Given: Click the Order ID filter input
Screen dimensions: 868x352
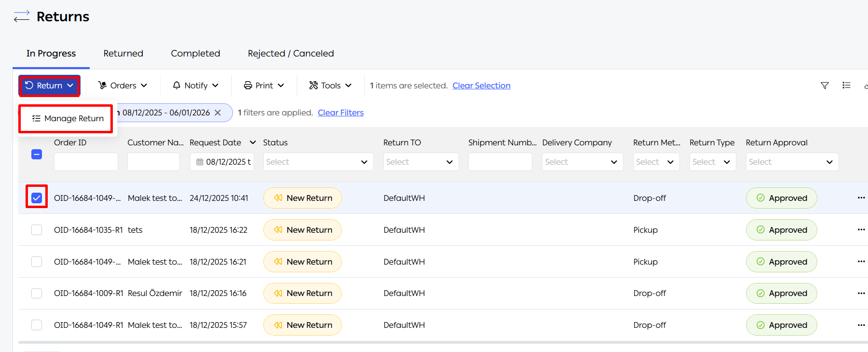Looking at the screenshot, I should [x=86, y=162].
